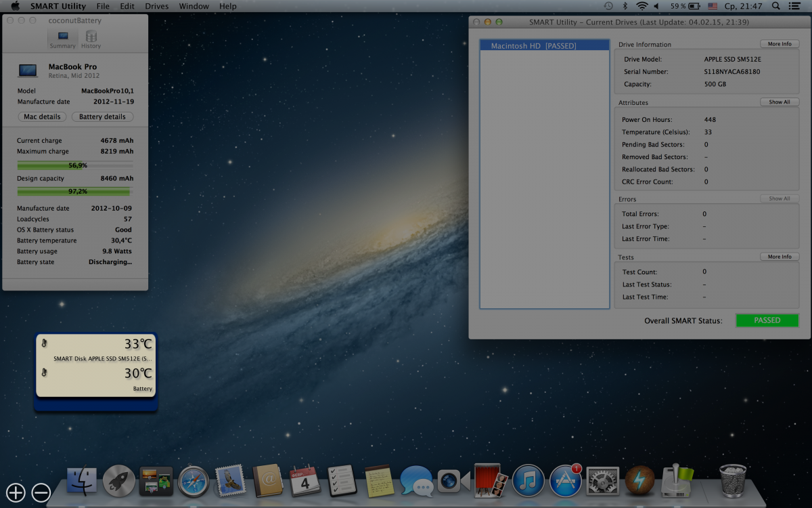Click the drive model APPLE SSD SM512E value

(732, 59)
